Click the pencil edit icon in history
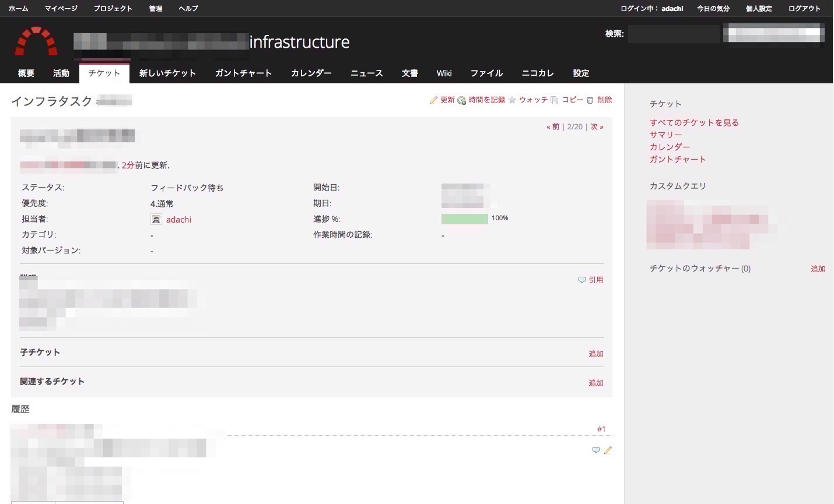This screenshot has height=504, width=834. (x=608, y=450)
